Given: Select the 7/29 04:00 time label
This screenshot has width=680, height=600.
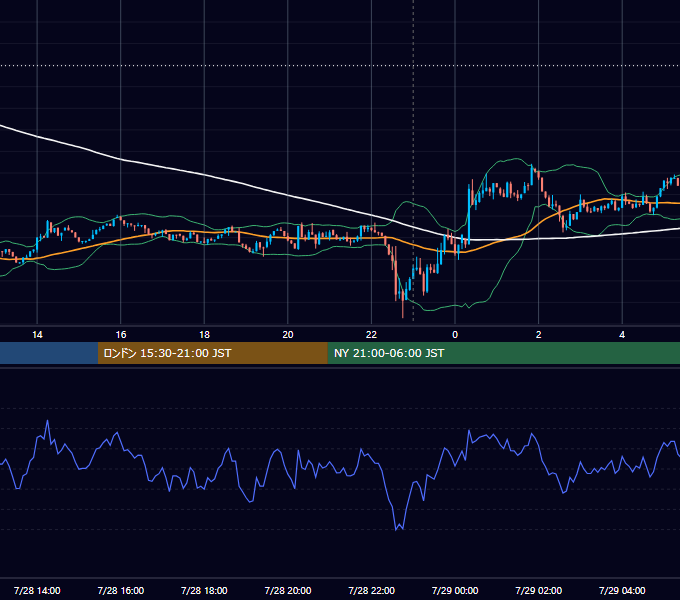Looking at the screenshot, I should (622, 590).
